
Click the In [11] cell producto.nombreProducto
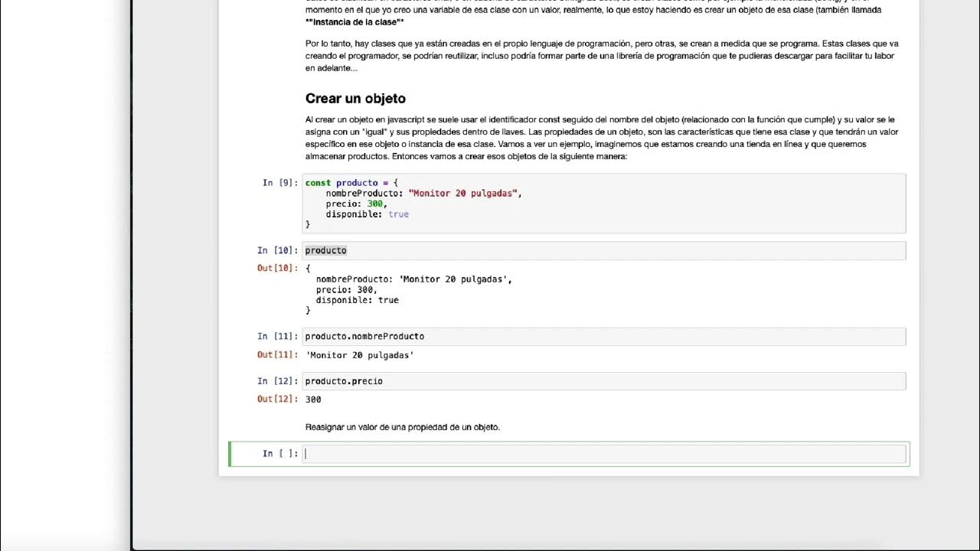coord(604,336)
